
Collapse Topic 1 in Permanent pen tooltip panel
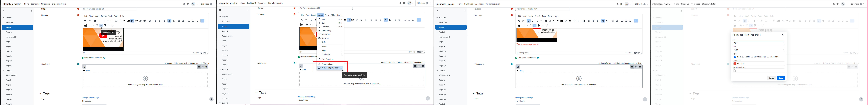pos(4,32)
